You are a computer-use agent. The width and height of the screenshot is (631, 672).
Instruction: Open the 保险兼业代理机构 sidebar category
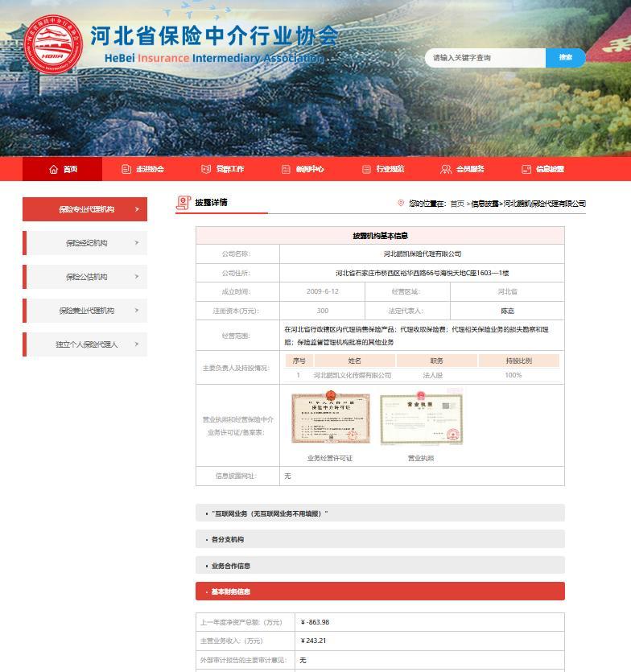tap(85, 311)
